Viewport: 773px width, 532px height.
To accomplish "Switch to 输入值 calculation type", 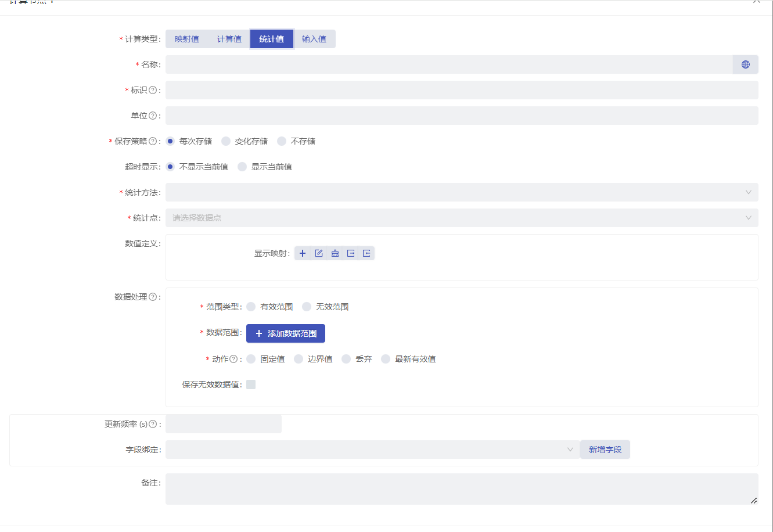I will [x=314, y=39].
